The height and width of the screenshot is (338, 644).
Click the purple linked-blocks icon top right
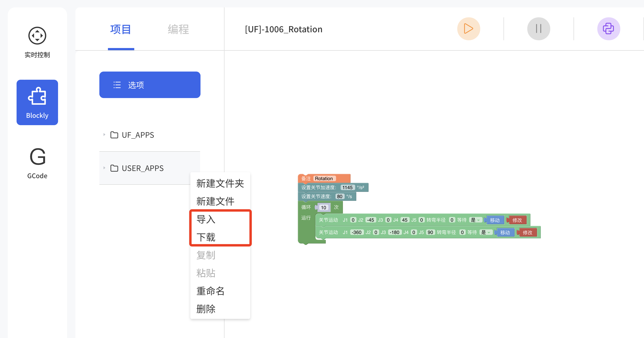(609, 29)
